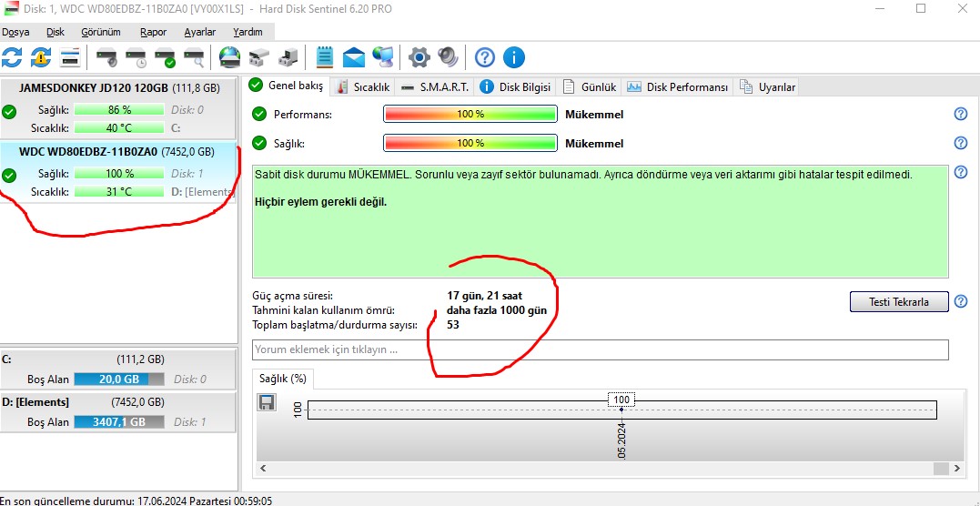Click help icon next to Testi Tekrarla
980x506 pixels.
[961, 301]
